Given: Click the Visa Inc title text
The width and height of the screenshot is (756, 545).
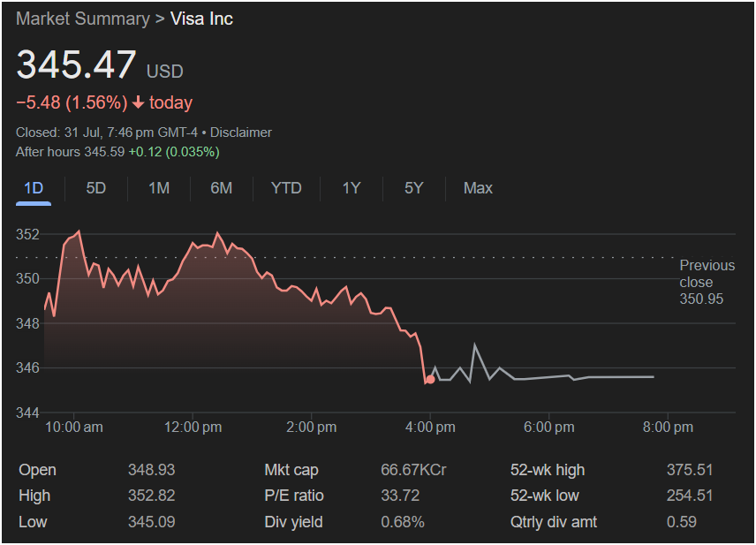Looking at the screenshot, I should tap(201, 19).
